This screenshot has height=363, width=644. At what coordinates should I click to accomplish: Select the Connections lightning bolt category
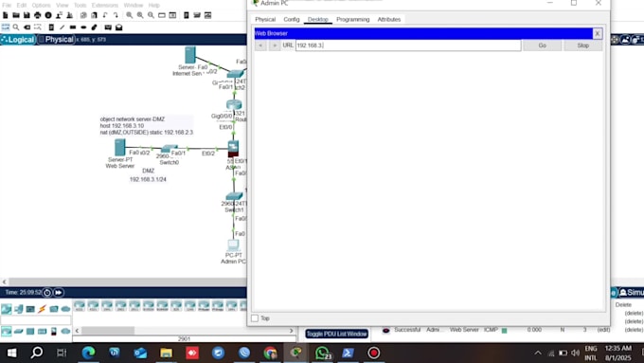coord(42,309)
